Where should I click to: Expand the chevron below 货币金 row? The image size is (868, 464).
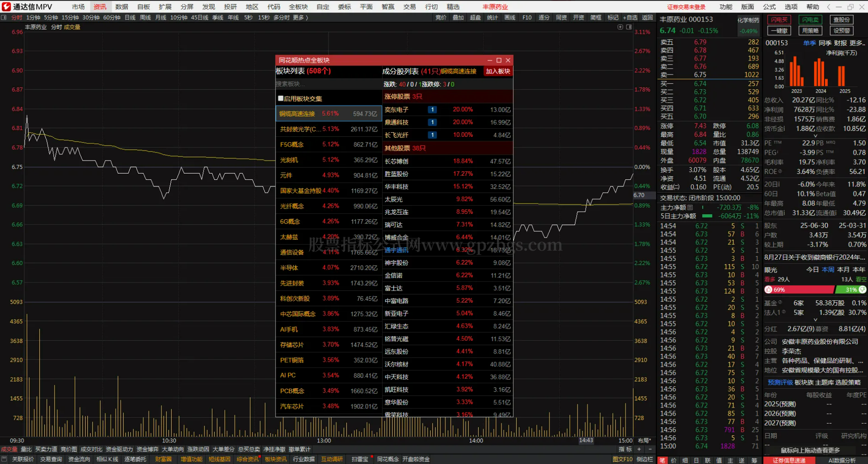click(x=815, y=136)
